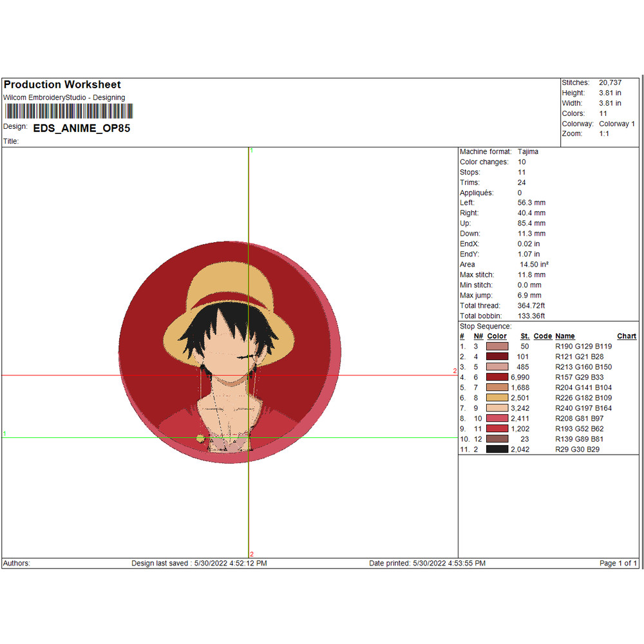Sort by the St. column header
This screenshot has width=644, height=644.
[525, 336]
